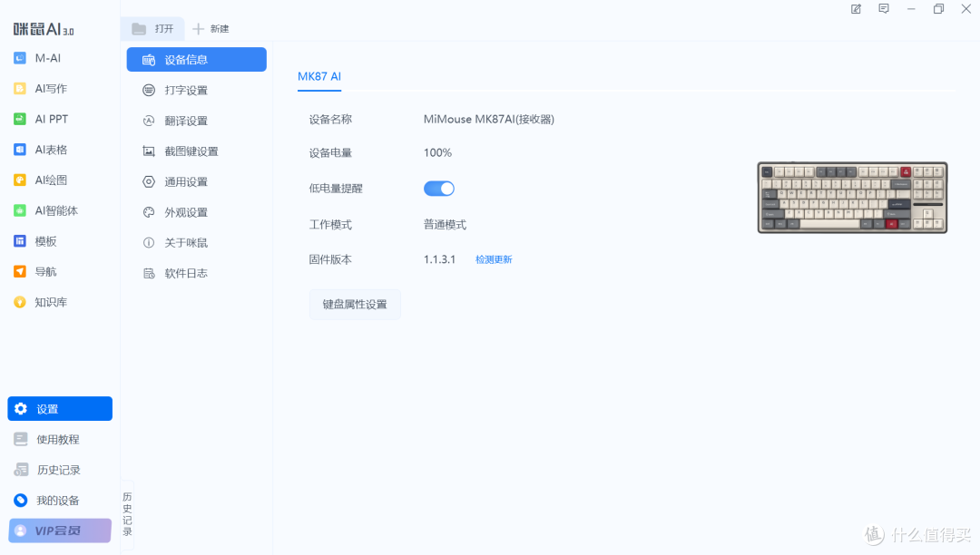
Task: Click the 固件版本 label
Action: (x=330, y=259)
